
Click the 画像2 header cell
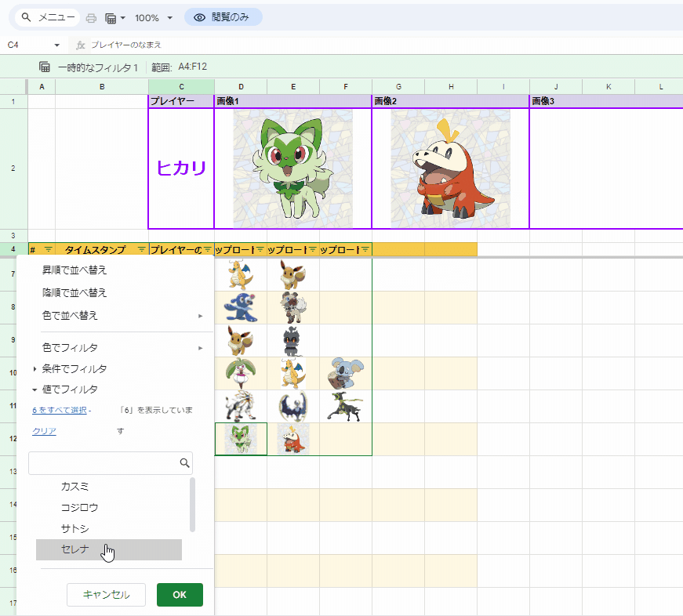[x=451, y=101]
